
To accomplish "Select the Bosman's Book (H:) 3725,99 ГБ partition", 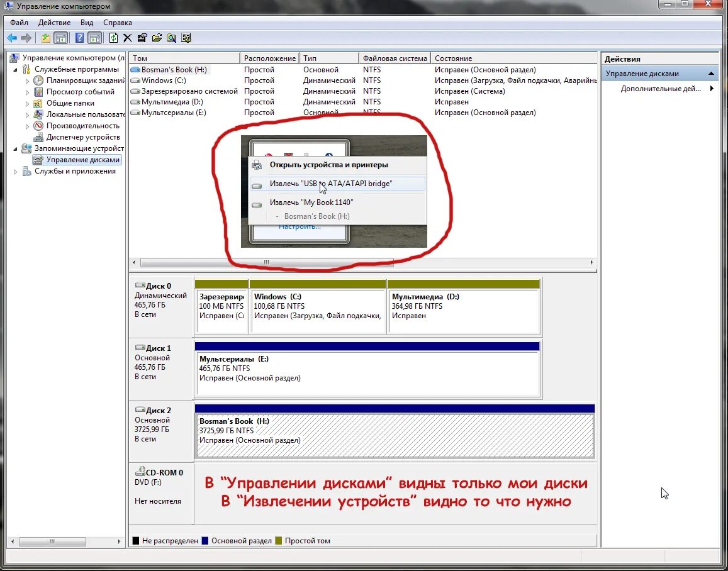I will 395,431.
